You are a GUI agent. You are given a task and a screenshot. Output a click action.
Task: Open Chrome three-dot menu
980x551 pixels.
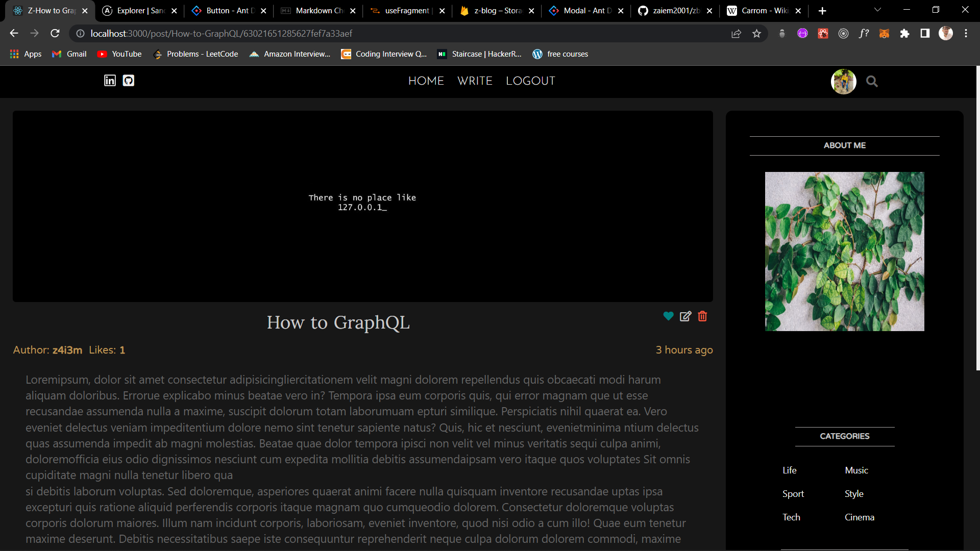966,34
